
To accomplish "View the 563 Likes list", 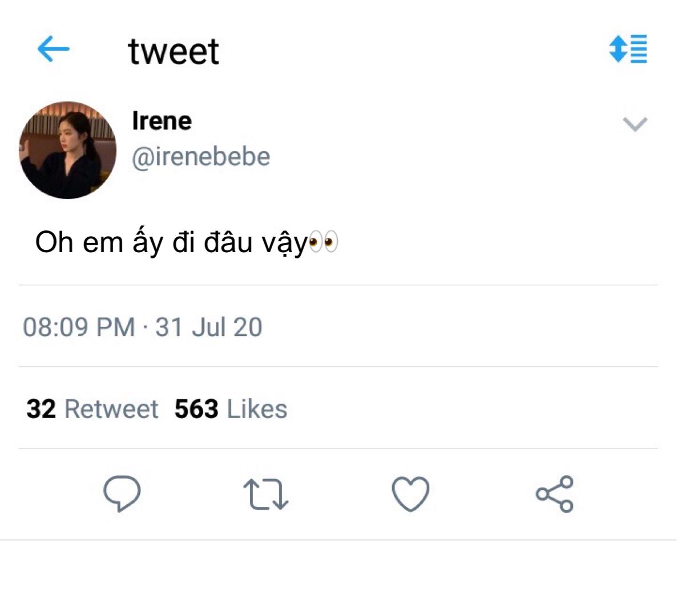I will coord(231,408).
